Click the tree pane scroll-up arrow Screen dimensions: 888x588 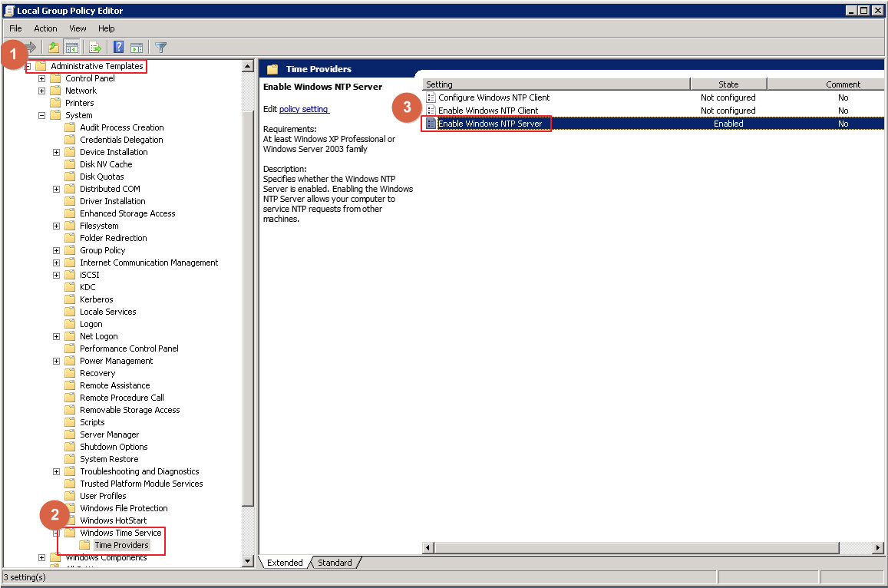click(x=247, y=66)
